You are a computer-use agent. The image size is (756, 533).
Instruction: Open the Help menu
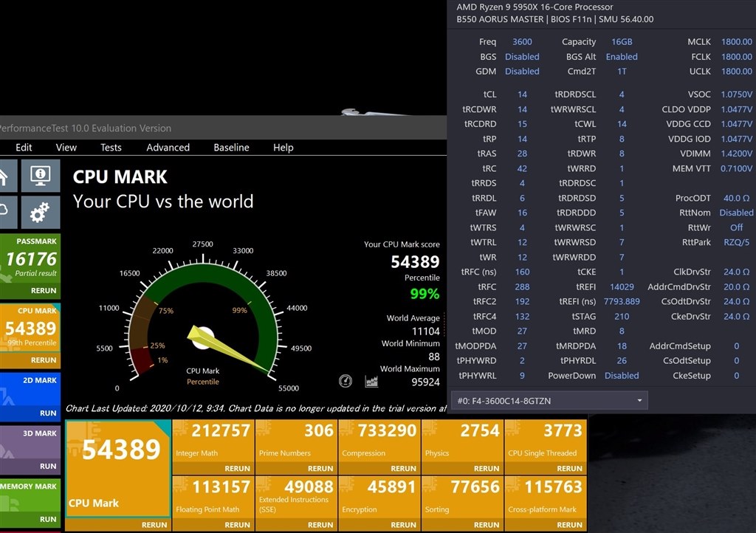[283, 148]
